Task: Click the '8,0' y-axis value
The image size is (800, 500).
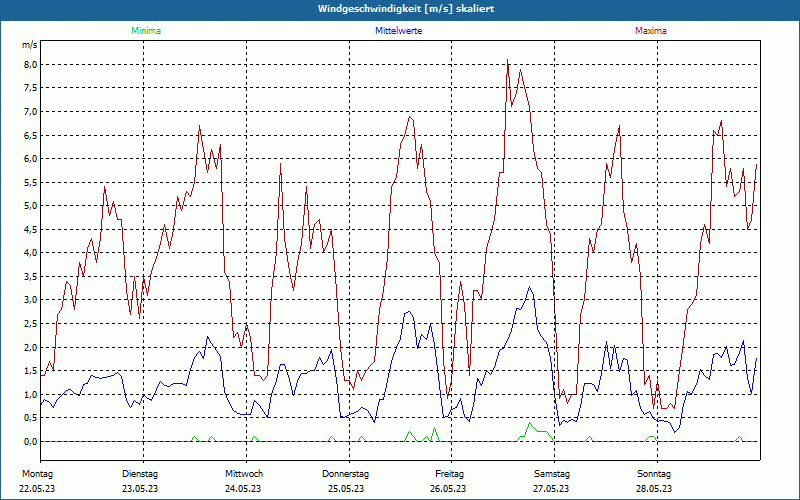Action: (31, 64)
